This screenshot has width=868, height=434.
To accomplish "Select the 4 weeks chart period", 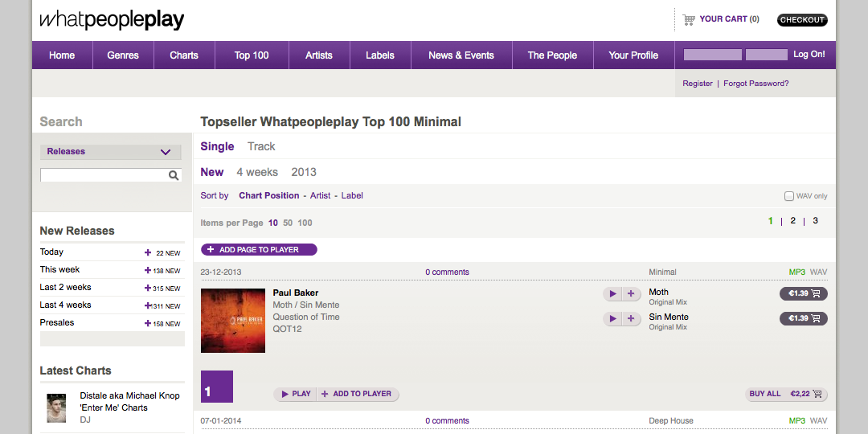I will [x=257, y=172].
